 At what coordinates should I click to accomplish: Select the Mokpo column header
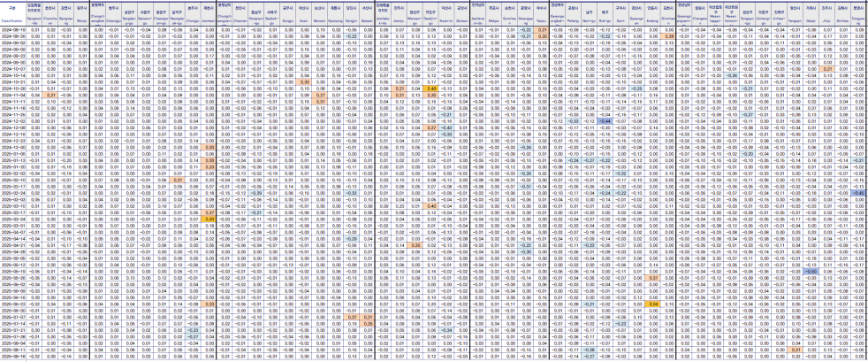tap(494, 14)
